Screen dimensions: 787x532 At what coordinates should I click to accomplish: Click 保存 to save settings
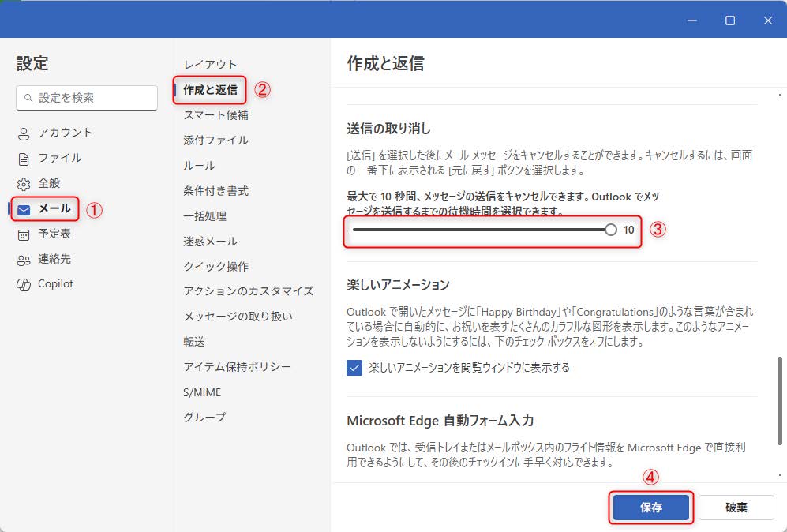coord(651,508)
